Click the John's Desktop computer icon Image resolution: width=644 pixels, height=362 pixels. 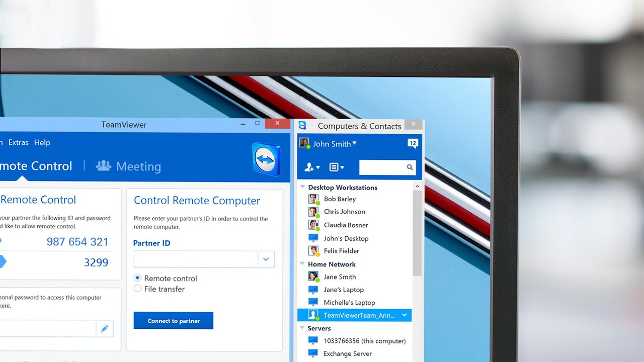click(313, 238)
